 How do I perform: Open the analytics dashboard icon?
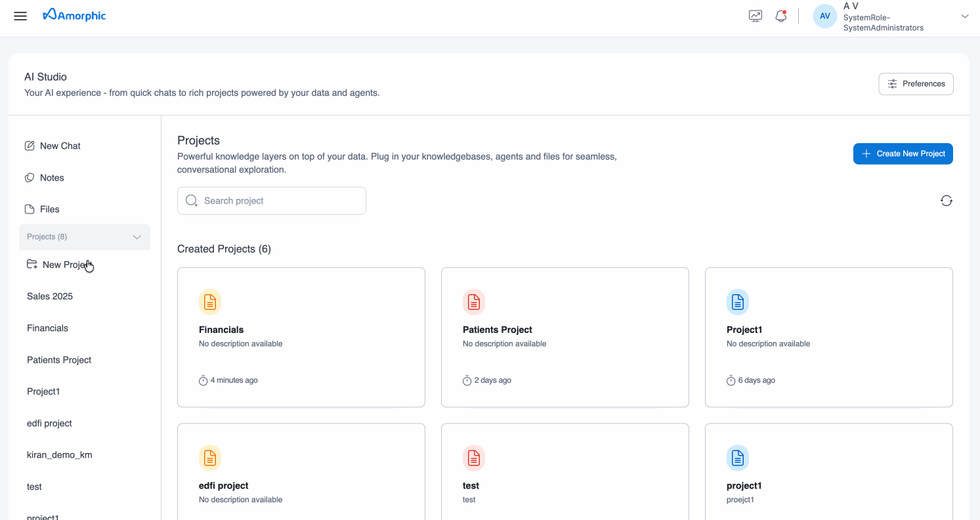[x=755, y=15]
